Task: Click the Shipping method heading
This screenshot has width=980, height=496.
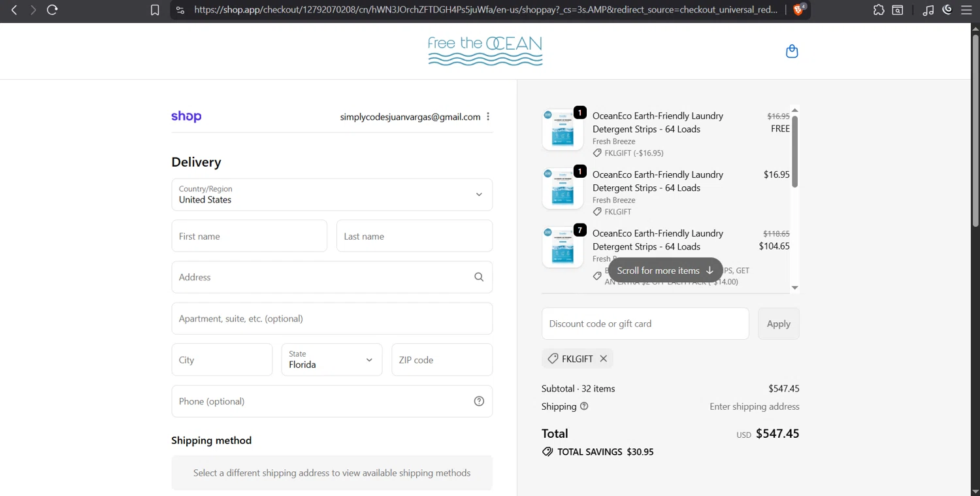Action: point(212,440)
